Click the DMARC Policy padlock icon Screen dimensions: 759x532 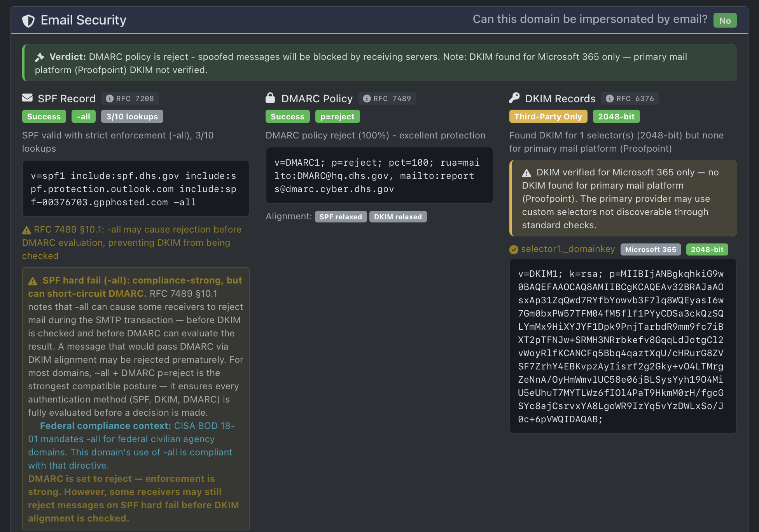tap(270, 98)
